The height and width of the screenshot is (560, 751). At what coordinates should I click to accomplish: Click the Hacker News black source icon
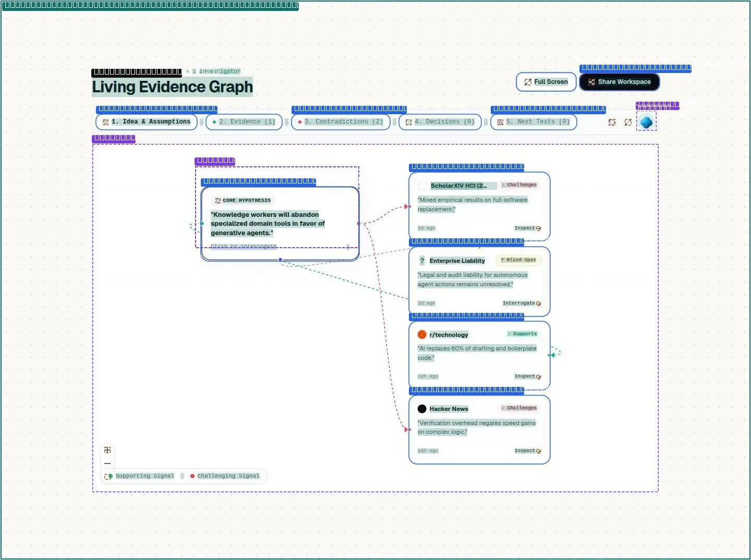click(x=422, y=409)
